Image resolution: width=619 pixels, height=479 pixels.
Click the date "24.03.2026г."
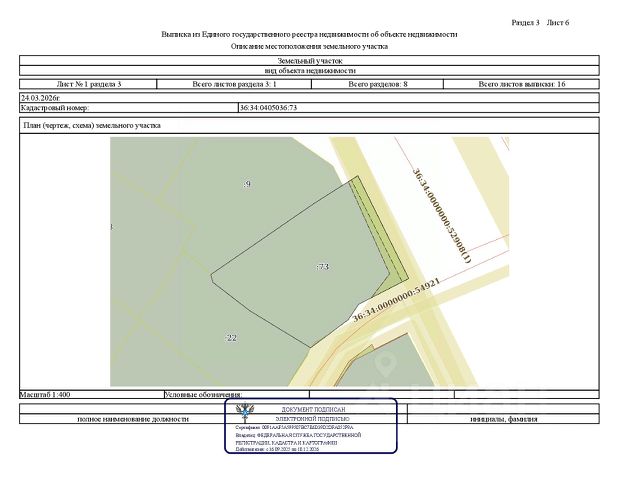coord(41,98)
